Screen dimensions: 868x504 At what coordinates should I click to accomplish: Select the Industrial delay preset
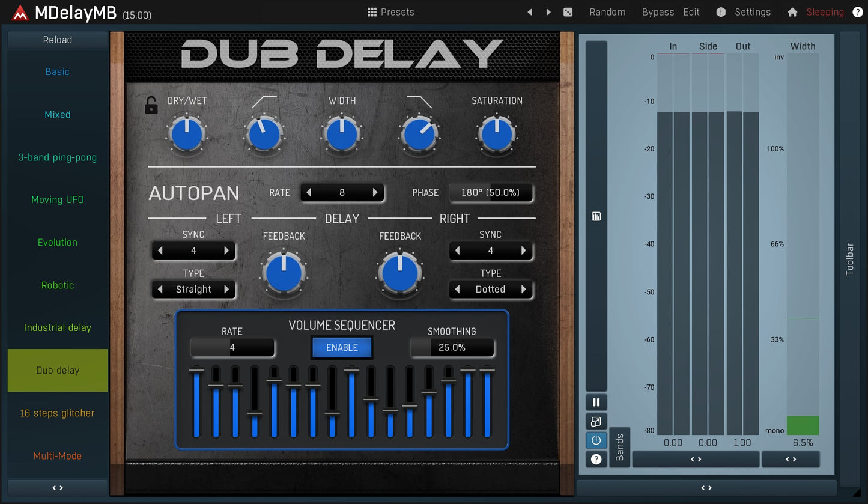58,327
